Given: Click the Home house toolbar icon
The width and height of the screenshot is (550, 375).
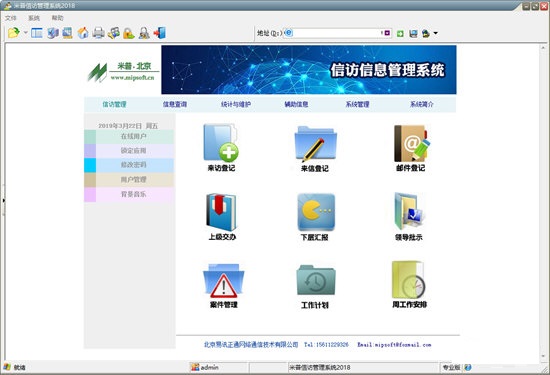Looking at the screenshot, I should pyautogui.click(x=83, y=33).
